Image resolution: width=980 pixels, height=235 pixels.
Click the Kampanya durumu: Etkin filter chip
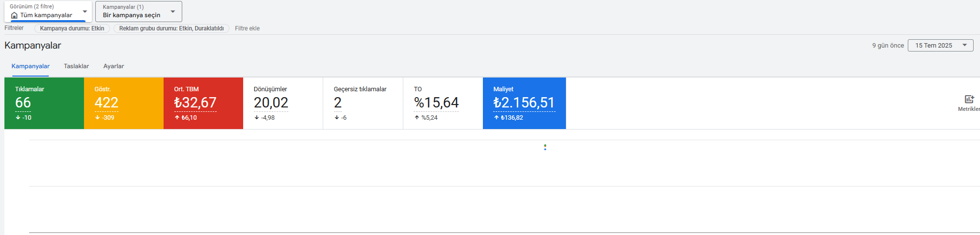pos(72,28)
